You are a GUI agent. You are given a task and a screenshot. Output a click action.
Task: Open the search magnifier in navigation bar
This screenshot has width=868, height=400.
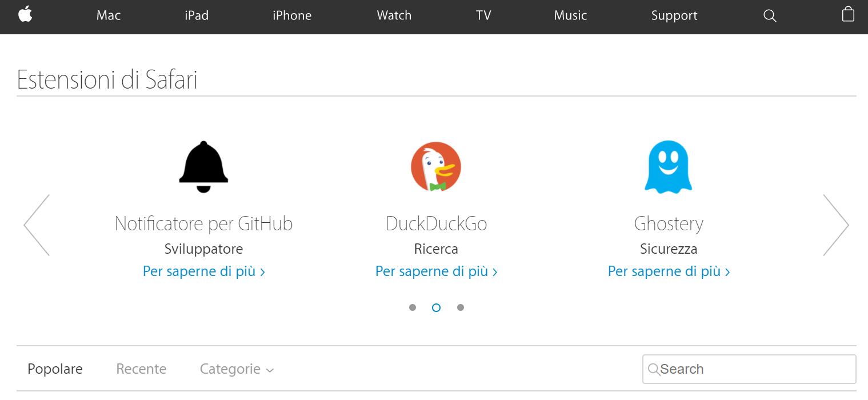pyautogui.click(x=770, y=16)
